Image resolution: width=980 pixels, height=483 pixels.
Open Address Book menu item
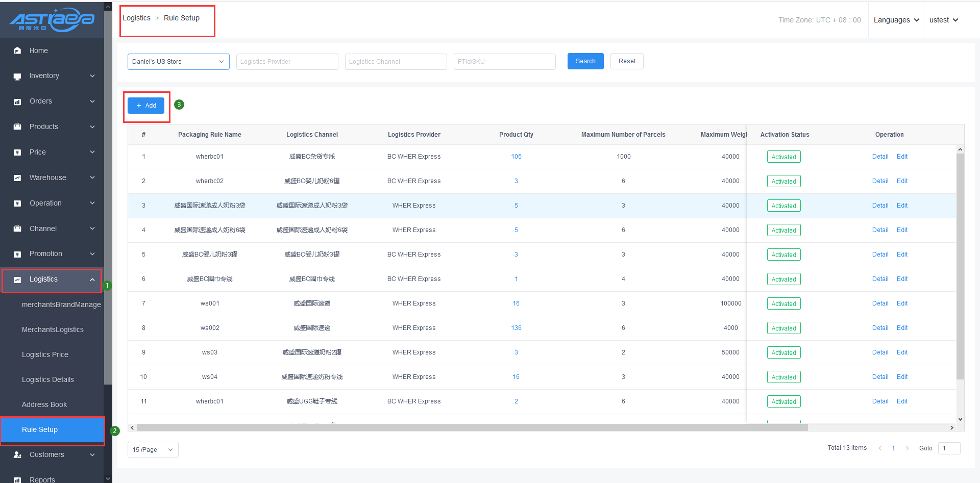click(44, 404)
